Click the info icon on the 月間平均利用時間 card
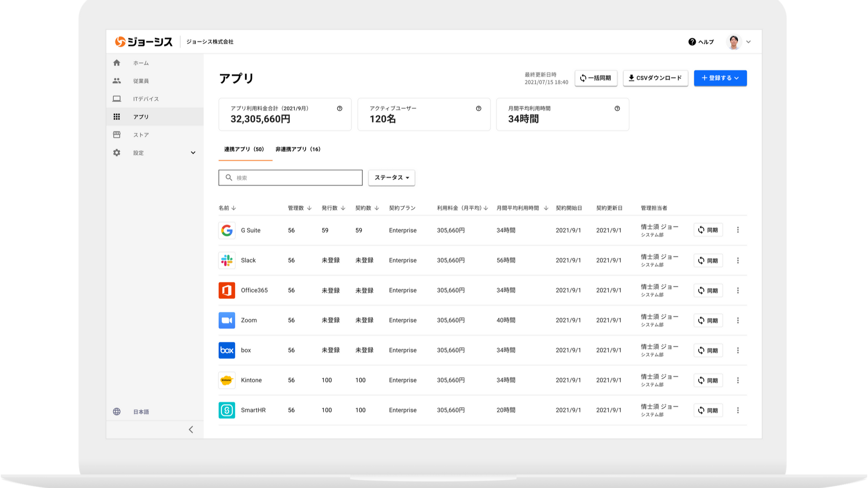Viewport: 868px width, 488px height. [x=617, y=108]
